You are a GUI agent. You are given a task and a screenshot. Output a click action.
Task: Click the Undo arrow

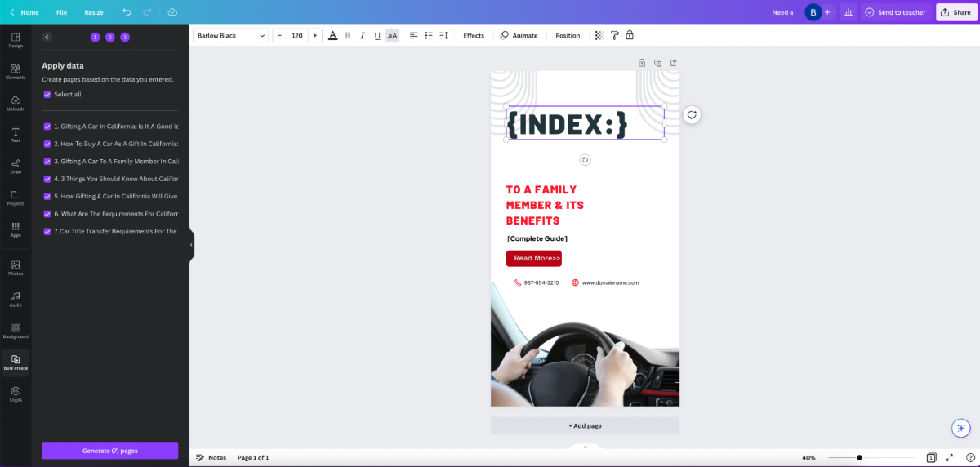127,12
